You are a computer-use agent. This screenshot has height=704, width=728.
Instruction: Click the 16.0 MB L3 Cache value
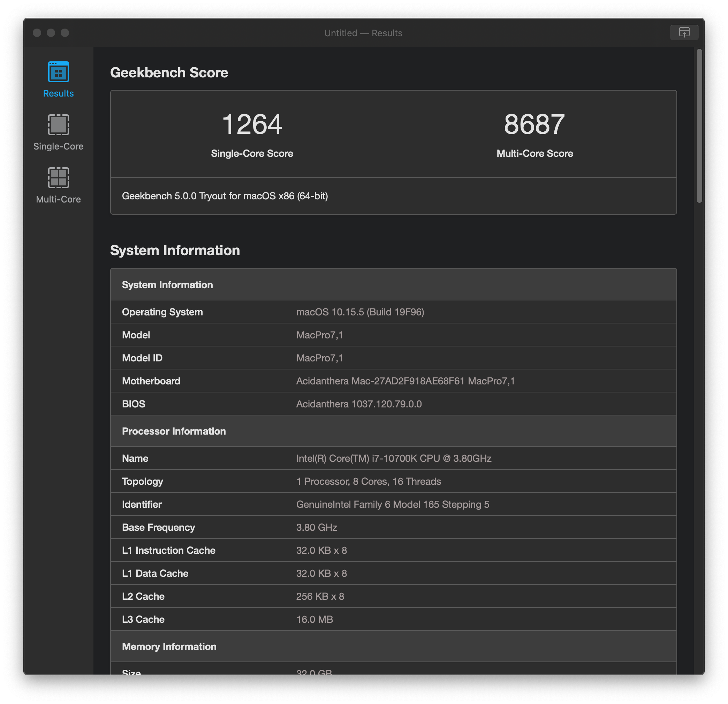tap(314, 619)
